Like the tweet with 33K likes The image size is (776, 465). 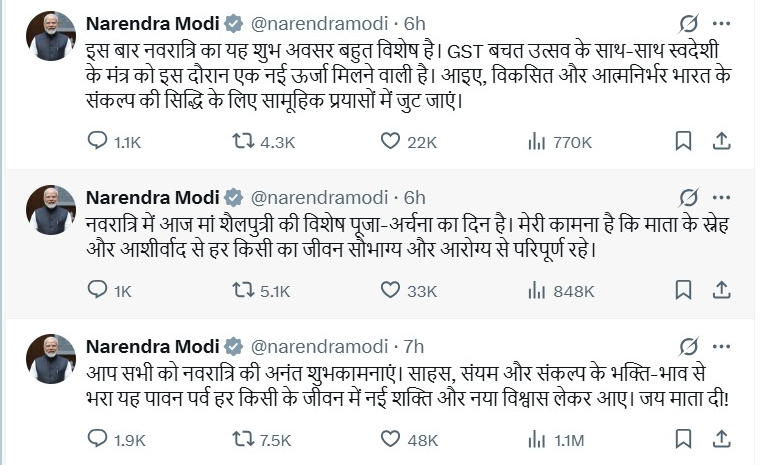(390, 290)
